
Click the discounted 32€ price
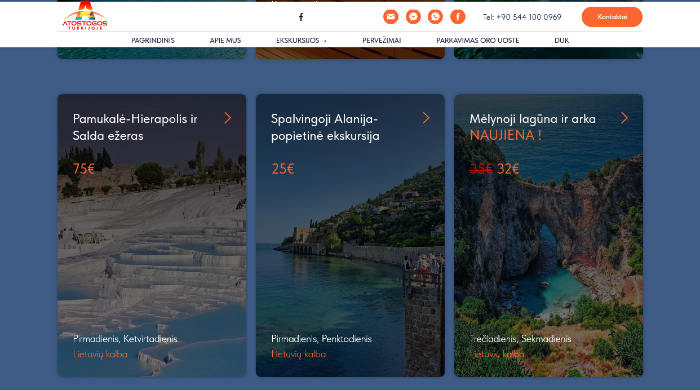[x=508, y=169]
